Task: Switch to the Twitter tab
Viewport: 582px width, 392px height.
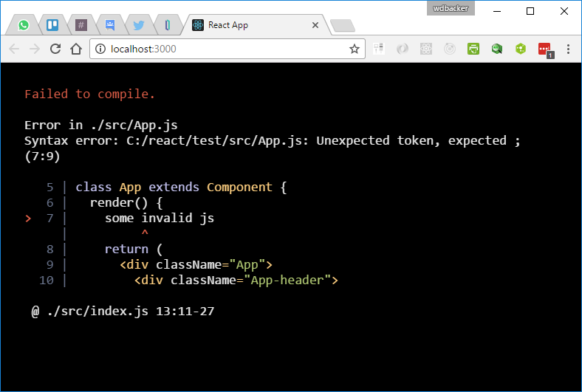Action: pyautogui.click(x=138, y=25)
